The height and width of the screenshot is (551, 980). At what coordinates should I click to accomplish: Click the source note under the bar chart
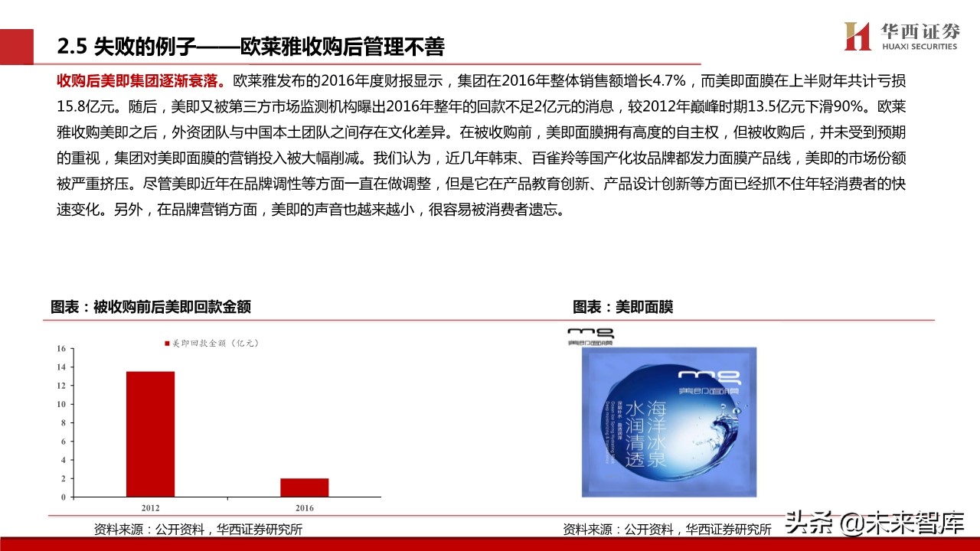click(198, 529)
